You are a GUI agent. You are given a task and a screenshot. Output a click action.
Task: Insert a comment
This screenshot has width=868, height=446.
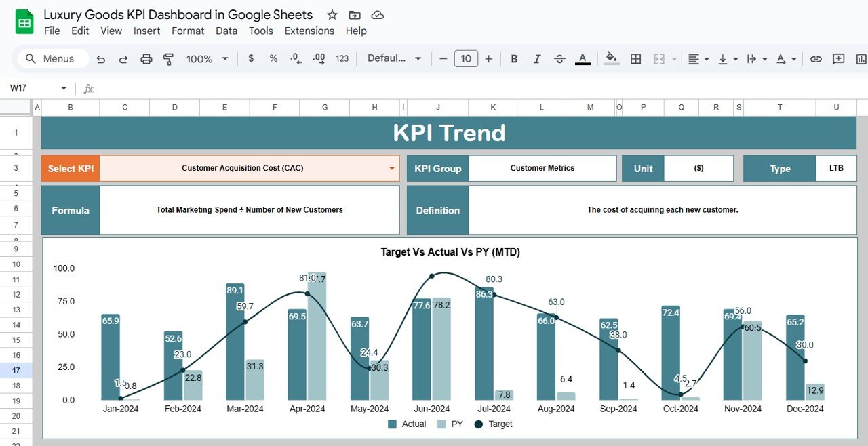pyautogui.click(x=839, y=59)
